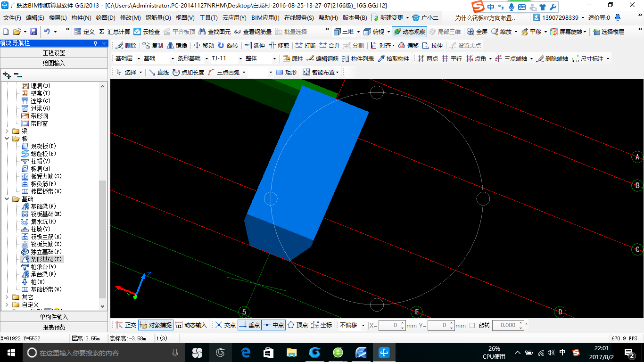Collapse the 板 tree folder

tap(7, 139)
